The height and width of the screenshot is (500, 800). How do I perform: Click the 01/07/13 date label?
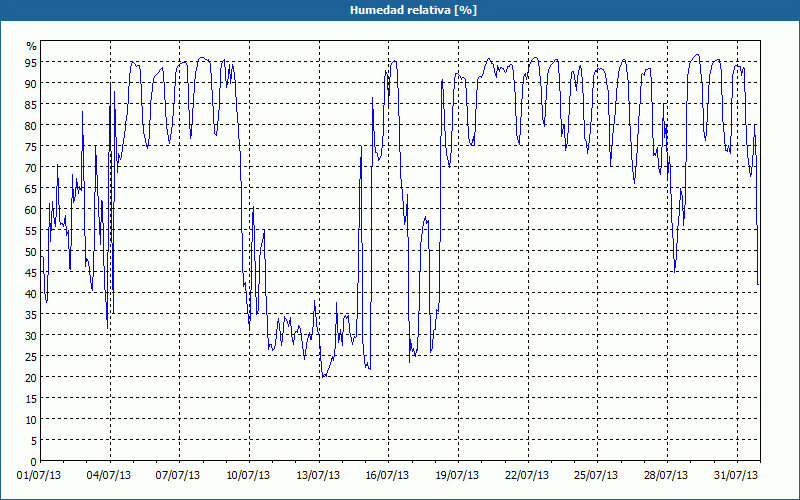(39, 476)
